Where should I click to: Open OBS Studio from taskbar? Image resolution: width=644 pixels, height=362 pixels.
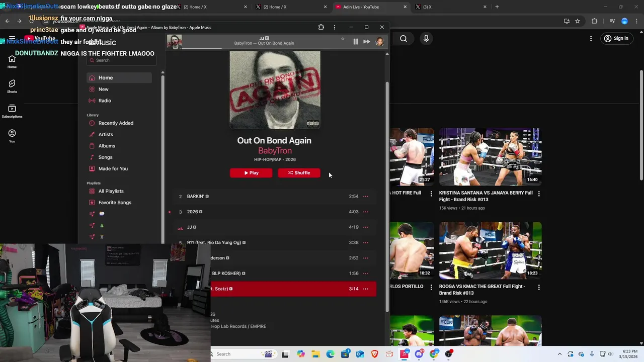(x=448, y=354)
